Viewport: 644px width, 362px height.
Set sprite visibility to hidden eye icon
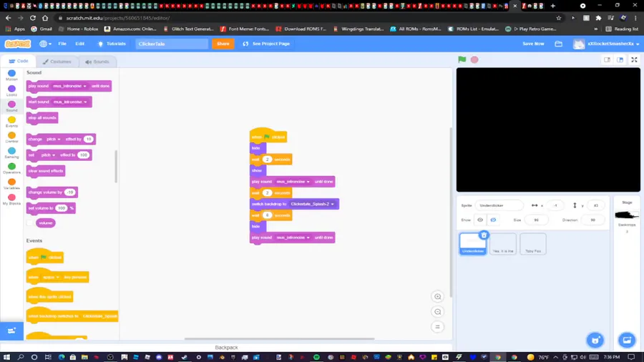click(x=493, y=220)
